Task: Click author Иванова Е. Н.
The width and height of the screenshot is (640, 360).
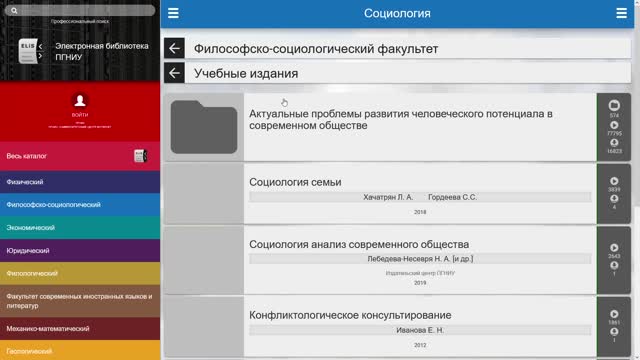Action: (420, 330)
